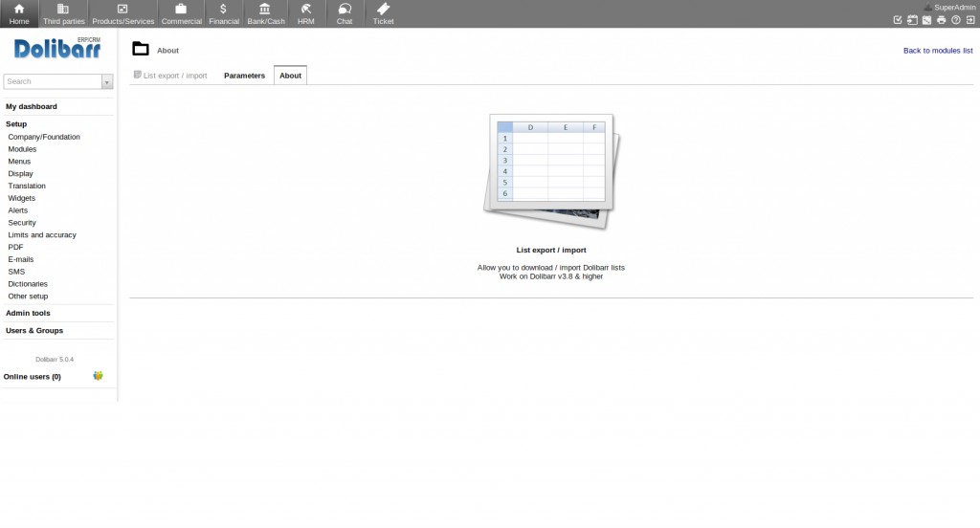This screenshot has height=528, width=980.
Task: Open the Home menu icon
Action: tap(19, 13)
